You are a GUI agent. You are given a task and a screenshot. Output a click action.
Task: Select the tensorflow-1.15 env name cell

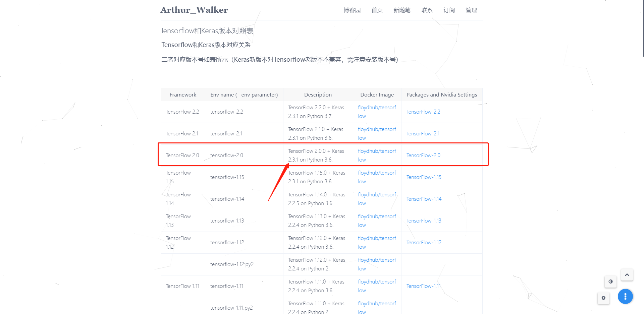tap(244, 177)
